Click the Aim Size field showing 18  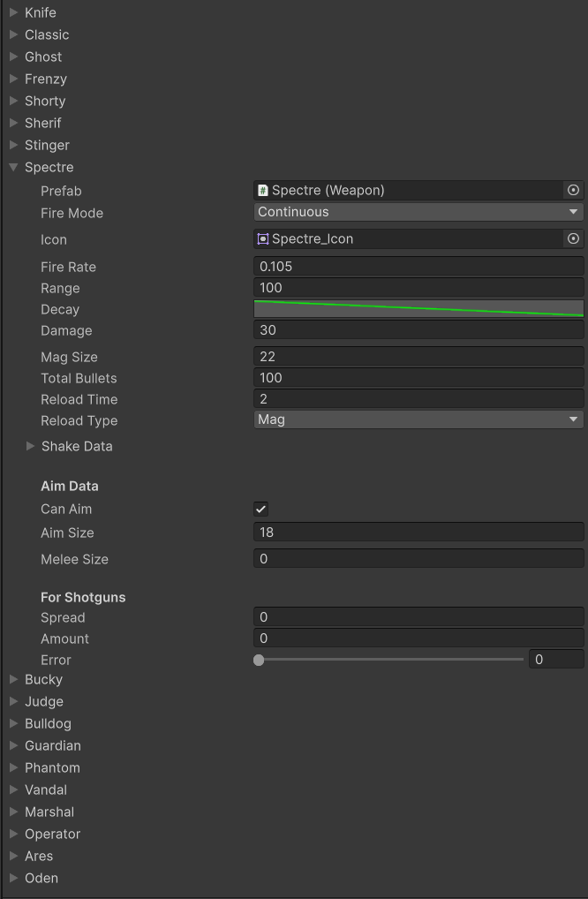tap(419, 532)
